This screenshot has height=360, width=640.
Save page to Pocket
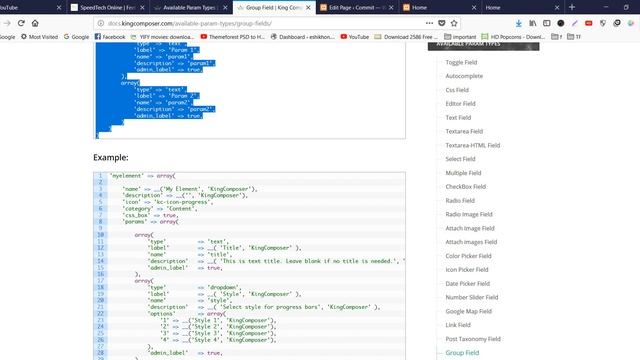(442, 23)
